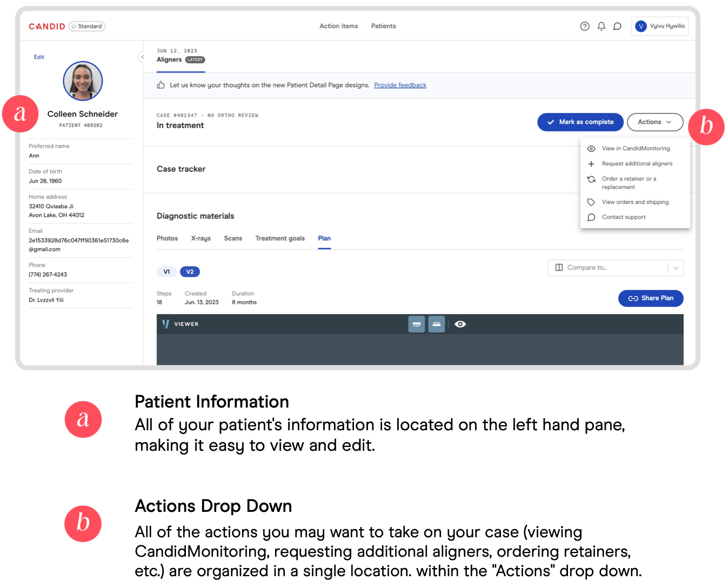Click the Mark as complete button

[580, 122]
